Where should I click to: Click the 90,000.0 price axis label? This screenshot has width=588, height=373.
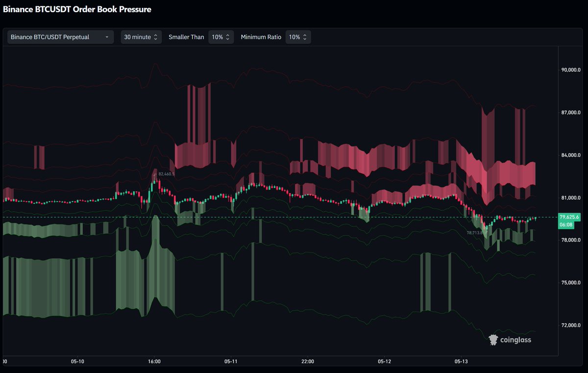coord(571,70)
